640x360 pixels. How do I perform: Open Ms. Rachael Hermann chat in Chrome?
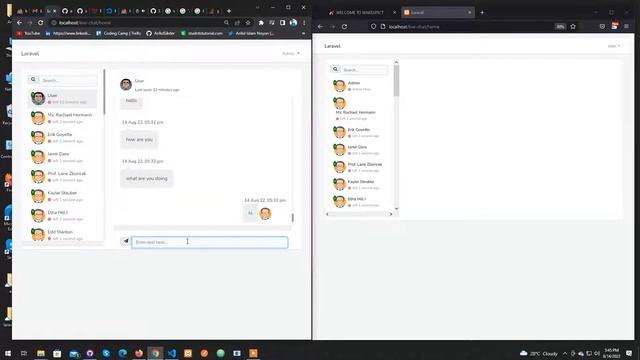pos(63,118)
